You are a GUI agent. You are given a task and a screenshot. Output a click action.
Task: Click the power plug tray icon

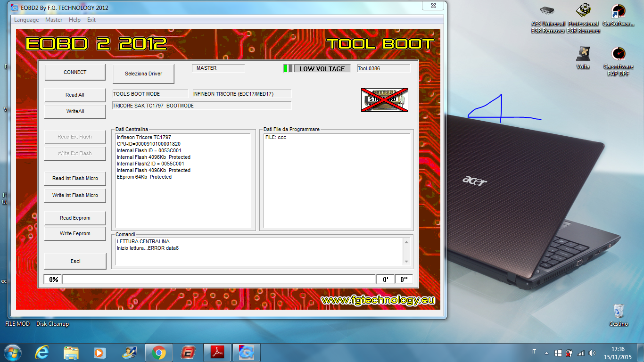pyautogui.click(x=570, y=353)
